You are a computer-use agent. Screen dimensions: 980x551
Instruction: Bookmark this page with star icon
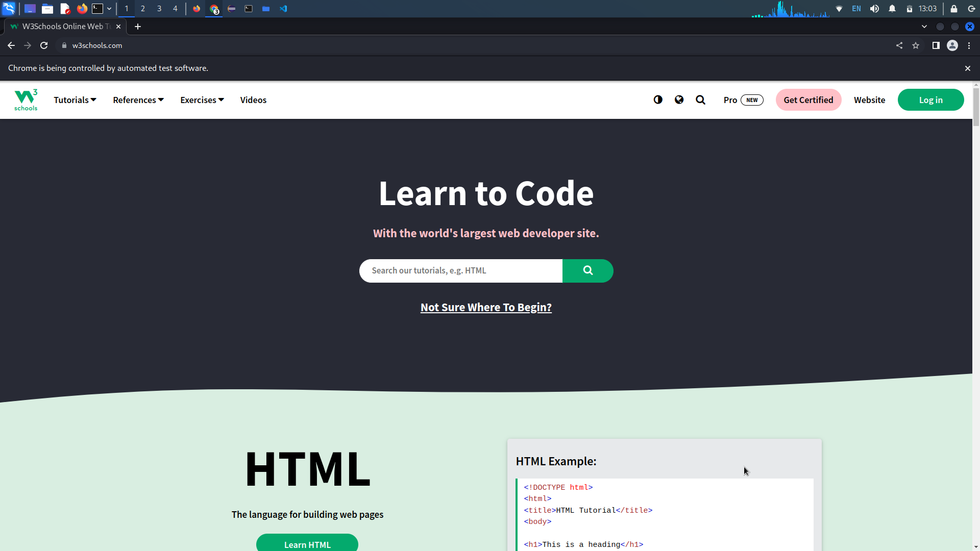(916, 45)
